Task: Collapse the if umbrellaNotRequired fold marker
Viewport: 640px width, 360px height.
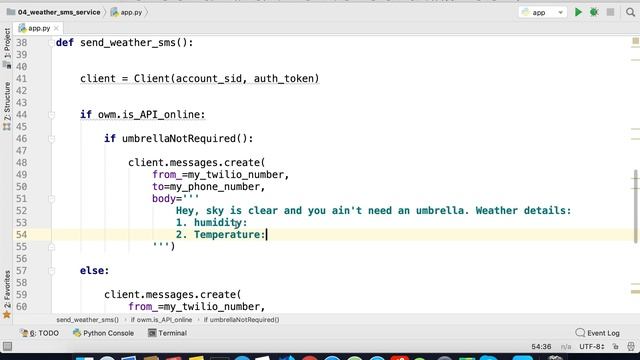Action: (x=51, y=139)
